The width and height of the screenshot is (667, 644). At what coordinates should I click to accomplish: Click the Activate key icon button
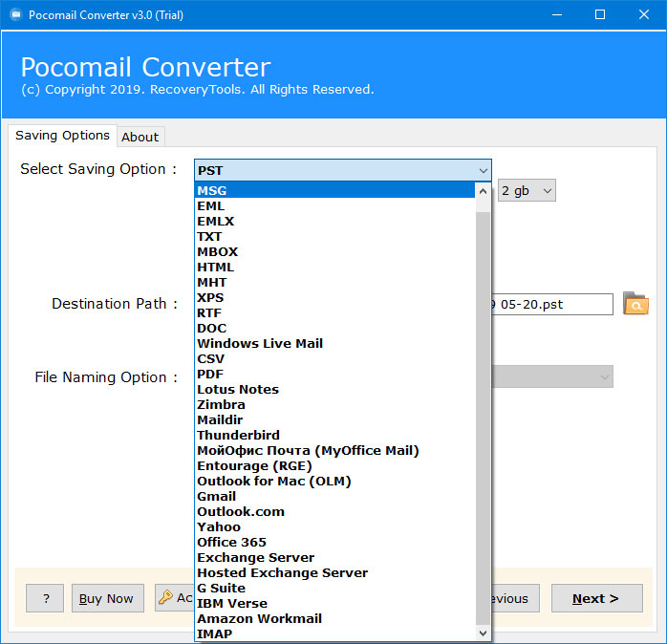[x=175, y=597]
